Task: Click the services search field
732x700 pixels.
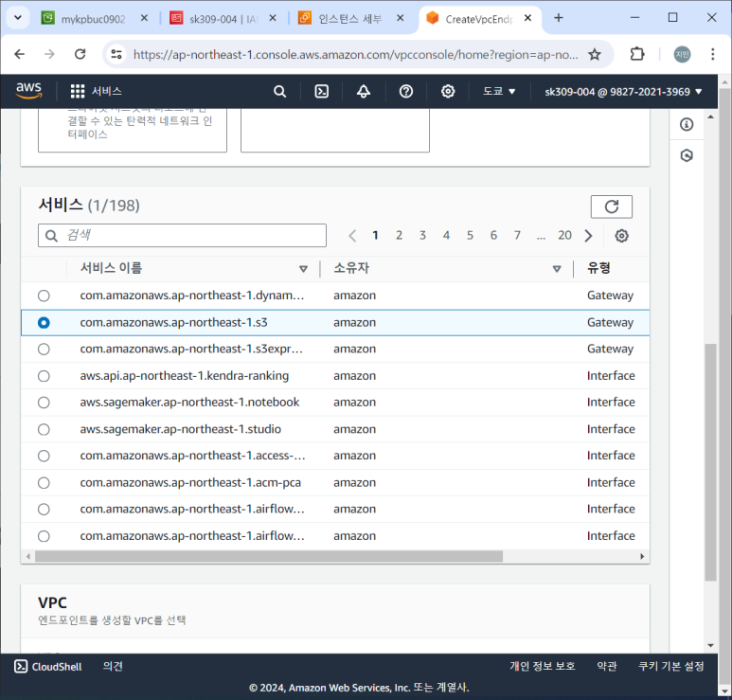Action: (182, 235)
